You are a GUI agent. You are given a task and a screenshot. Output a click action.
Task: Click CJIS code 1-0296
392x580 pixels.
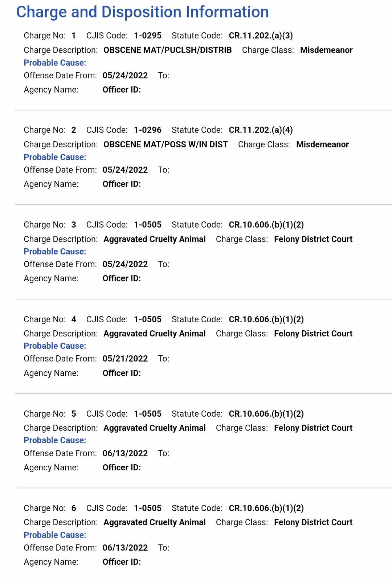tap(148, 130)
